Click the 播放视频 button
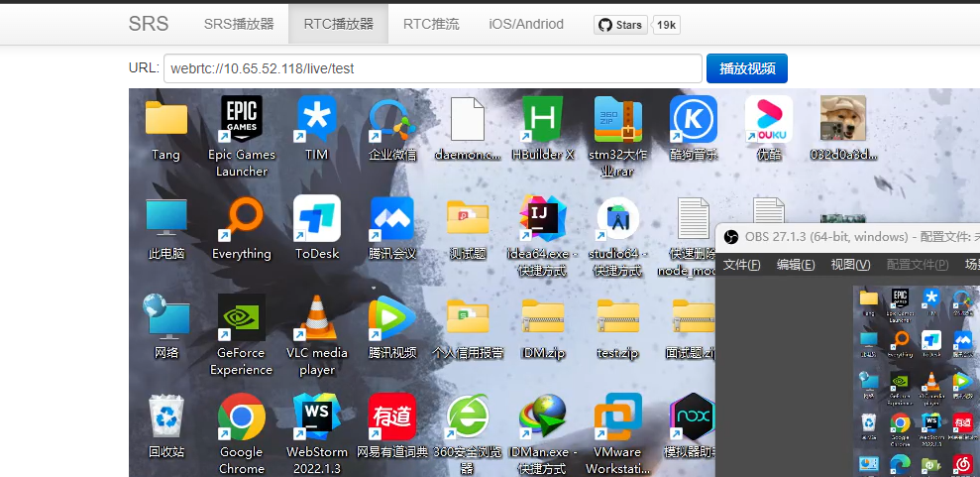 pos(747,68)
